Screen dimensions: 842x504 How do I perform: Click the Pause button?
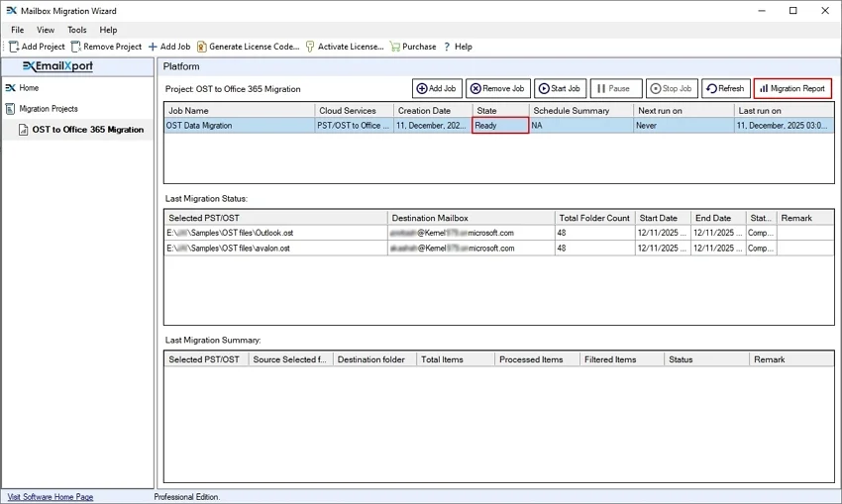click(616, 88)
